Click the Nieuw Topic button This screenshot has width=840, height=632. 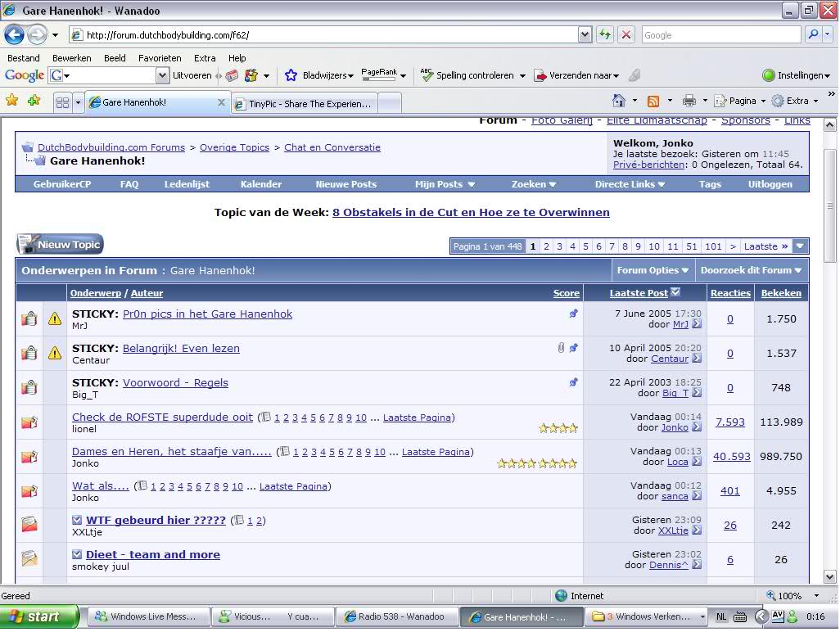[x=61, y=245]
